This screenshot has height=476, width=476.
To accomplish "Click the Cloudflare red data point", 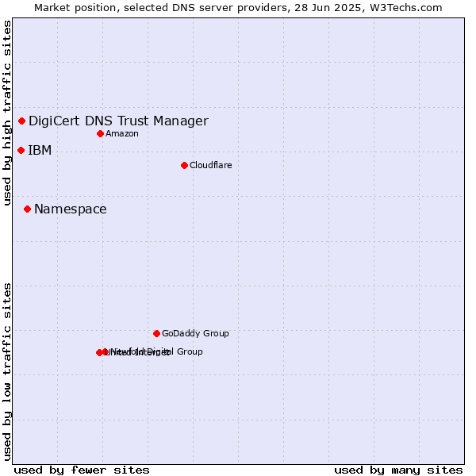I will click(x=184, y=166).
